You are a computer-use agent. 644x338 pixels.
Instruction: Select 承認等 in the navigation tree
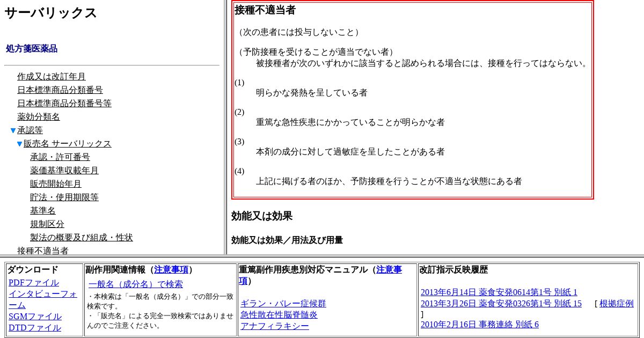pyautogui.click(x=30, y=130)
